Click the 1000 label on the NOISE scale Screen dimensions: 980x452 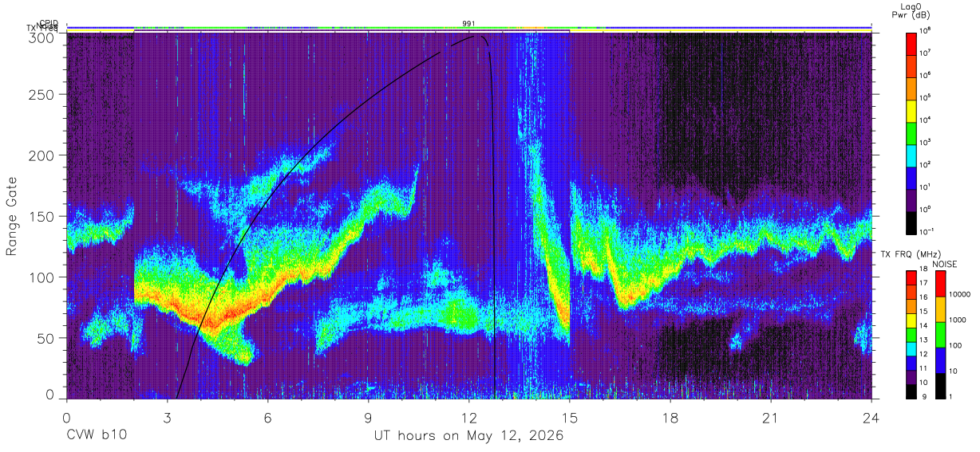pyautogui.click(x=958, y=320)
